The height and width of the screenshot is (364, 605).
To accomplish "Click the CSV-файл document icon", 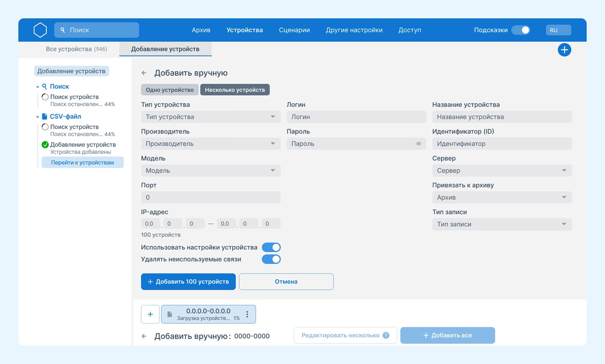I will (44, 116).
